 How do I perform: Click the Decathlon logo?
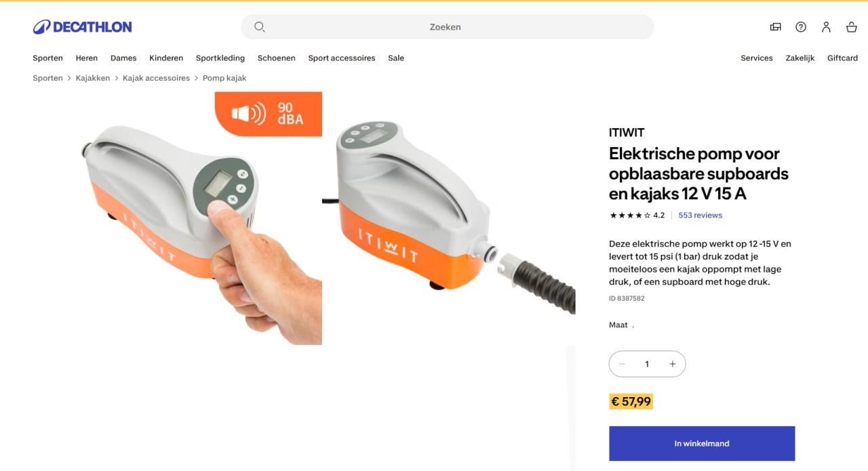click(83, 27)
